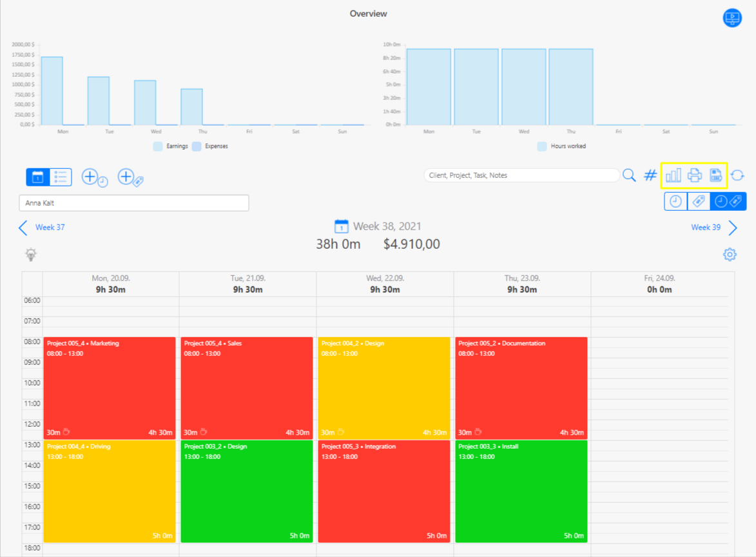Screen dimensions: 756x557
Task: Click the save/export disk icon
Action: tap(715, 175)
